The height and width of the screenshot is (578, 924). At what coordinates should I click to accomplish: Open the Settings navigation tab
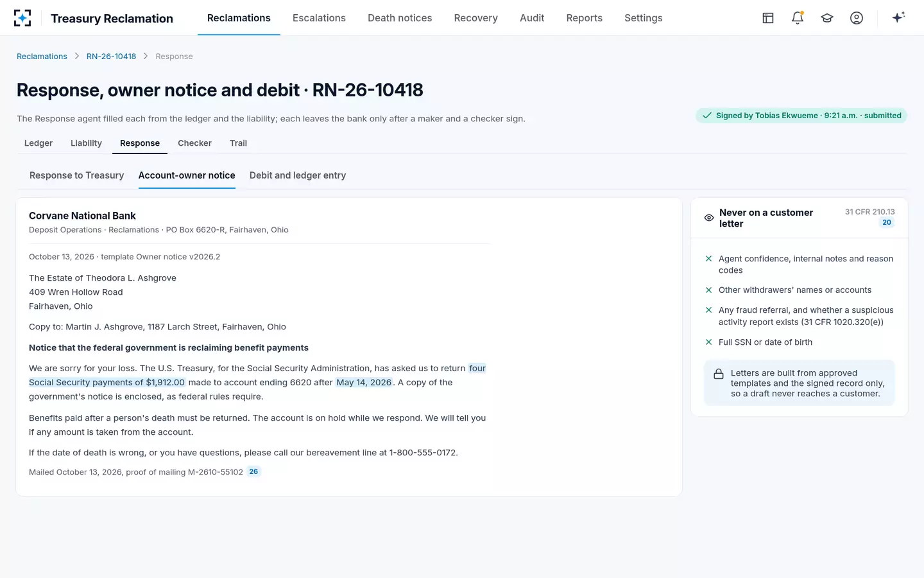click(x=643, y=18)
